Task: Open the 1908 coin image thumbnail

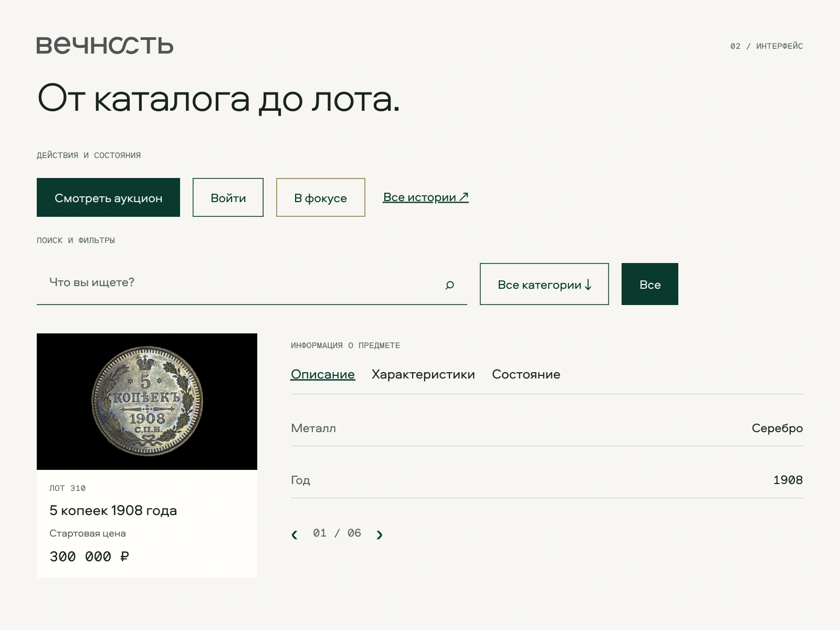Action: [147, 402]
